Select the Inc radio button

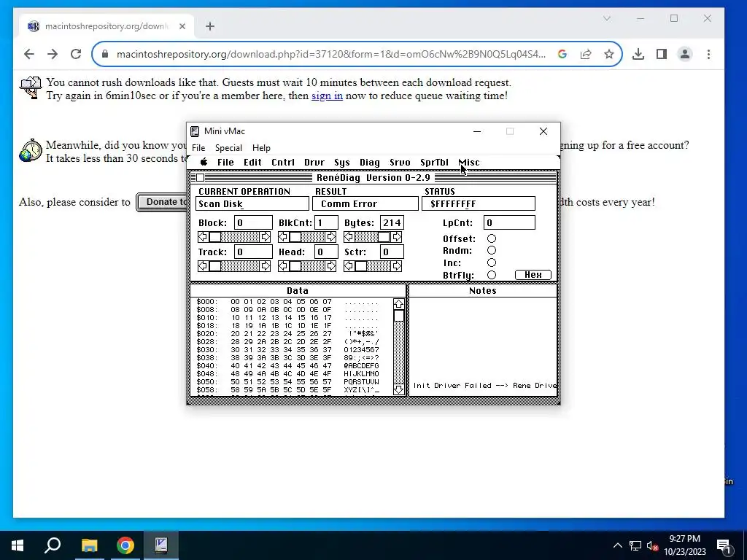492,262
